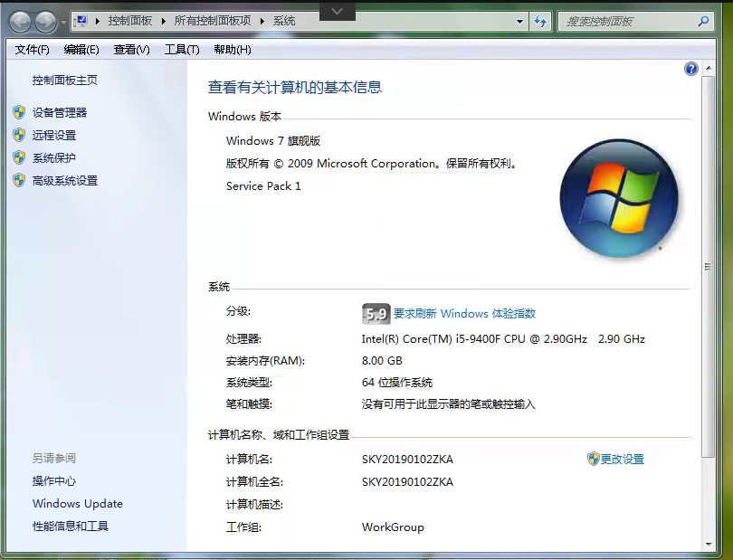
Task: Click 没有可用于此显示器的笔或触控输入 text
Action: (x=448, y=403)
